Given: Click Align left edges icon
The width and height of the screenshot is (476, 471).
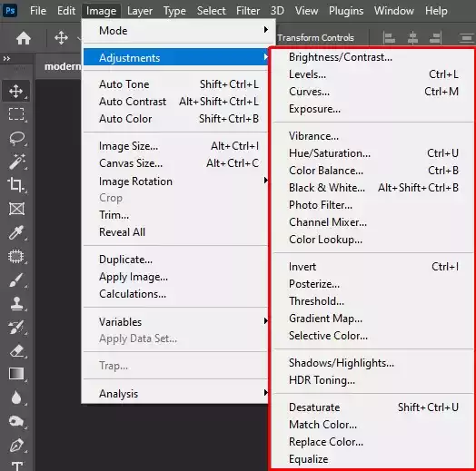Looking at the screenshot, I should tap(389, 38).
